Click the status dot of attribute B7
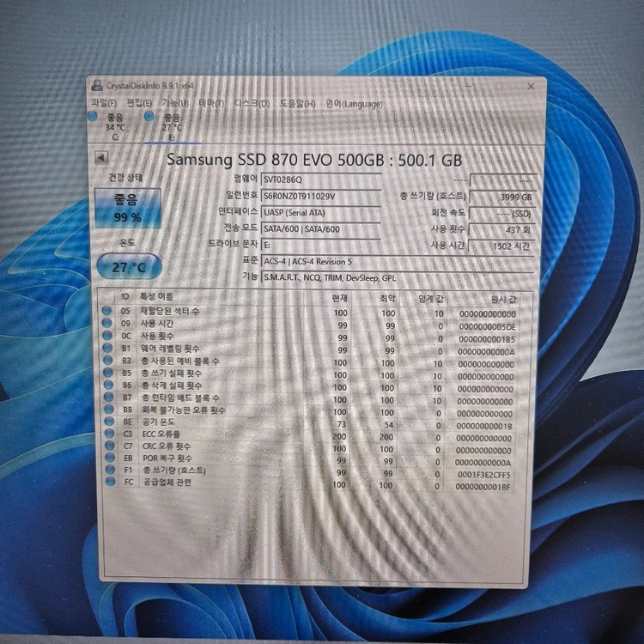This screenshot has height=644, width=644. [x=109, y=398]
